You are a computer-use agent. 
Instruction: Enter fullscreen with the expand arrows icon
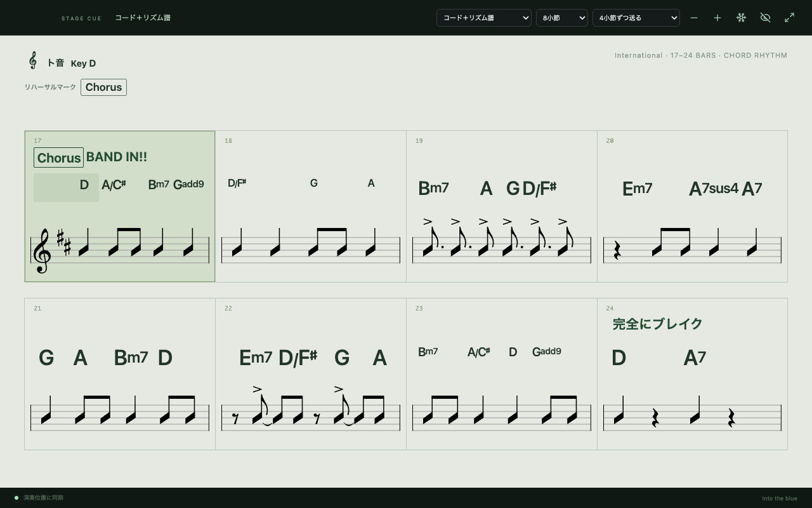point(789,18)
